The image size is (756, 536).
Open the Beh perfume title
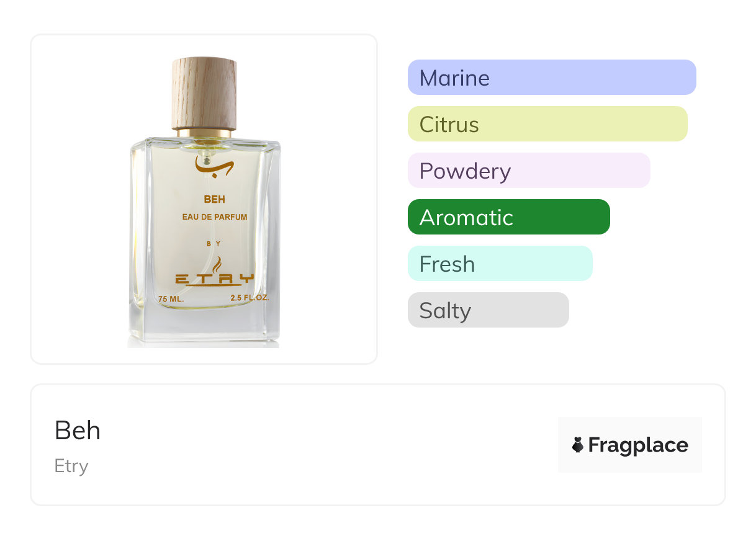click(x=78, y=430)
